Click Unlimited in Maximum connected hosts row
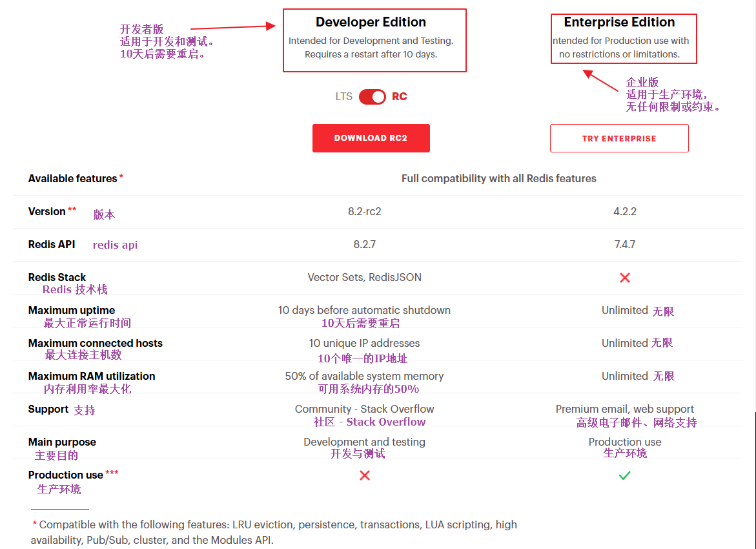Viewport: 756px width, 549px height. [625, 343]
